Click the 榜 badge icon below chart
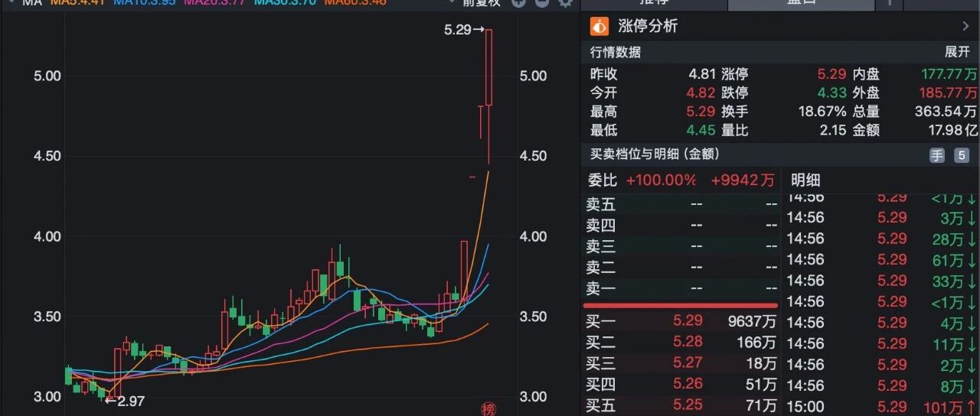 point(489,409)
